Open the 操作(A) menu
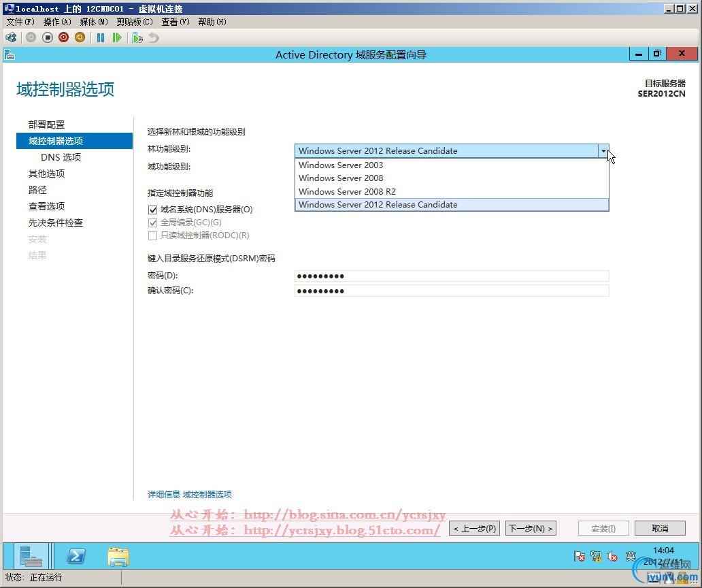This screenshot has height=588, width=702. 57,22
